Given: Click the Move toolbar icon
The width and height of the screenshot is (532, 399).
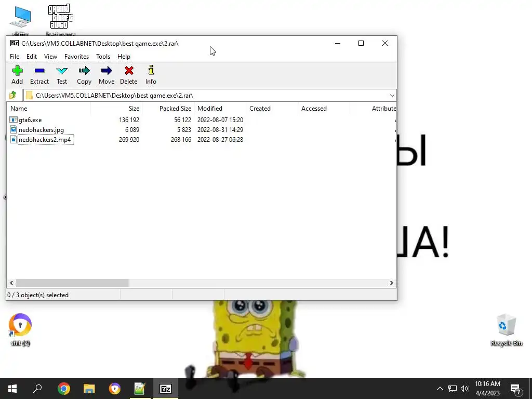Looking at the screenshot, I should pos(107,71).
